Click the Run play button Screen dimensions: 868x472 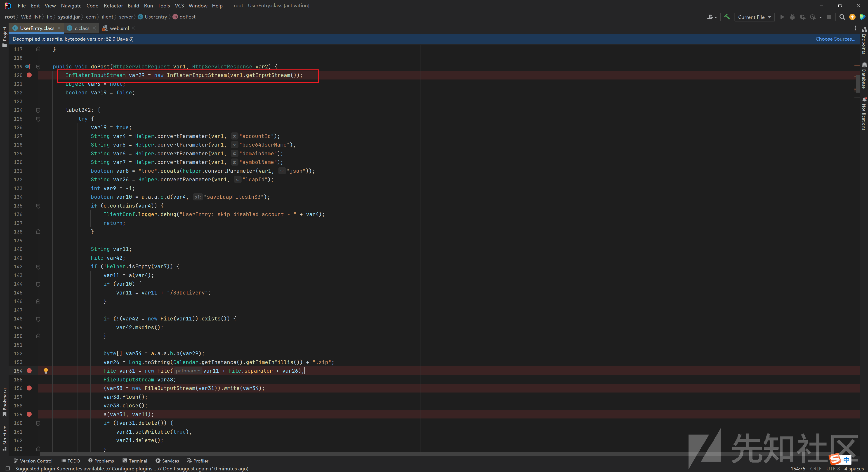click(782, 17)
